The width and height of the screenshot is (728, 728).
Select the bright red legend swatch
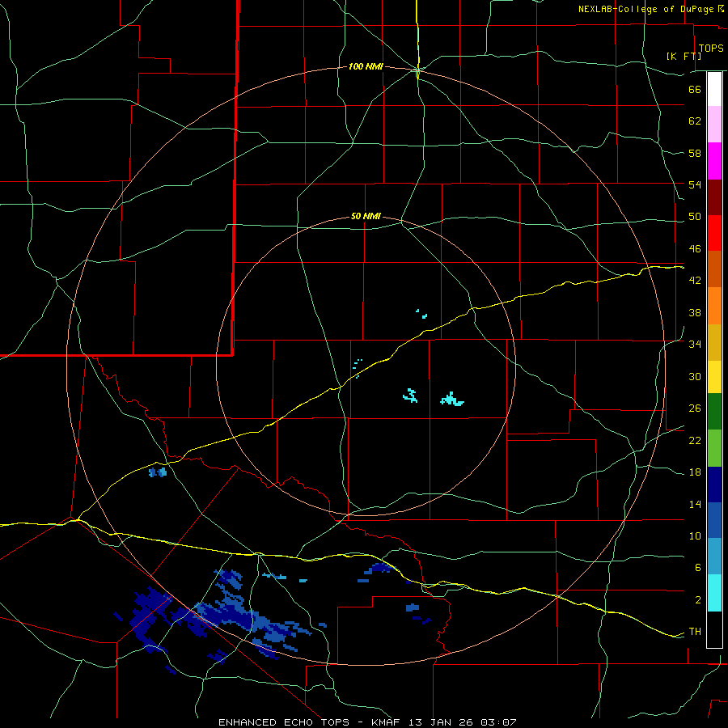point(714,233)
